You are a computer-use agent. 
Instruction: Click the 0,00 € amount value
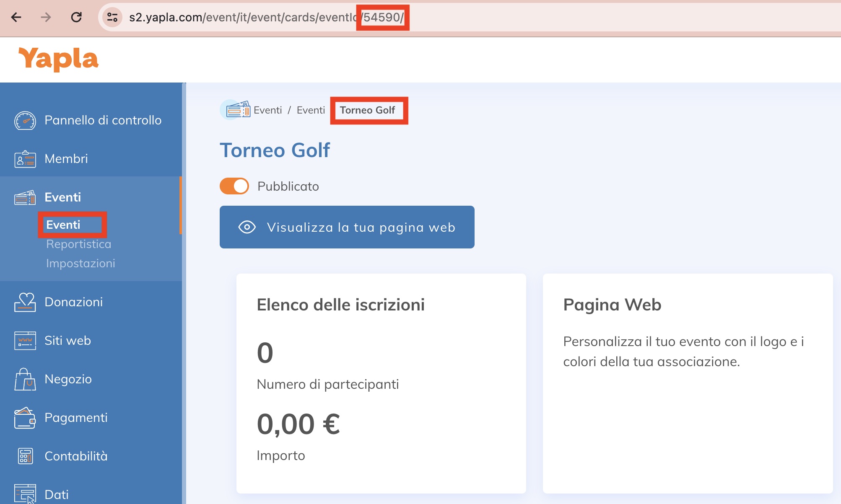click(299, 424)
